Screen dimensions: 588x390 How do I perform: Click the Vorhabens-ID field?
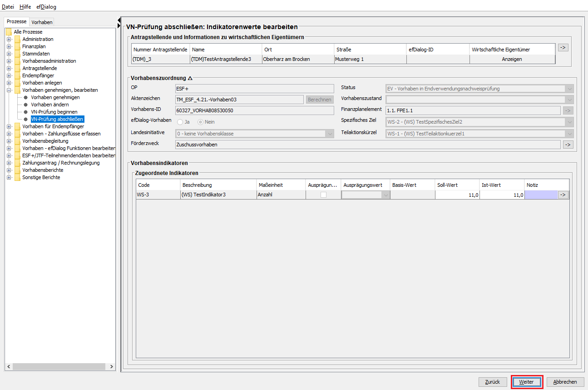[x=255, y=110]
